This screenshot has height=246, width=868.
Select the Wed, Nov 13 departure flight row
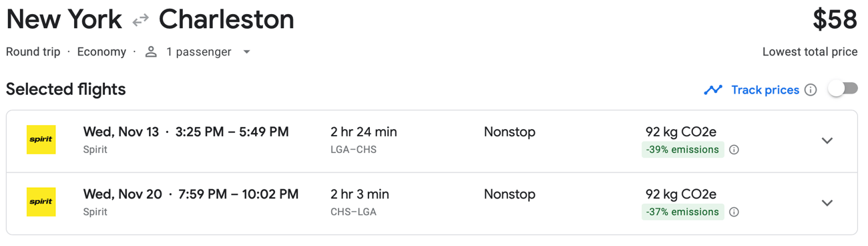(x=431, y=141)
